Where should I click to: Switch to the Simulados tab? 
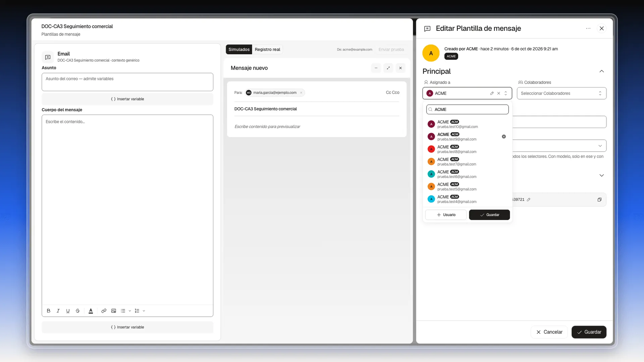[x=239, y=50]
